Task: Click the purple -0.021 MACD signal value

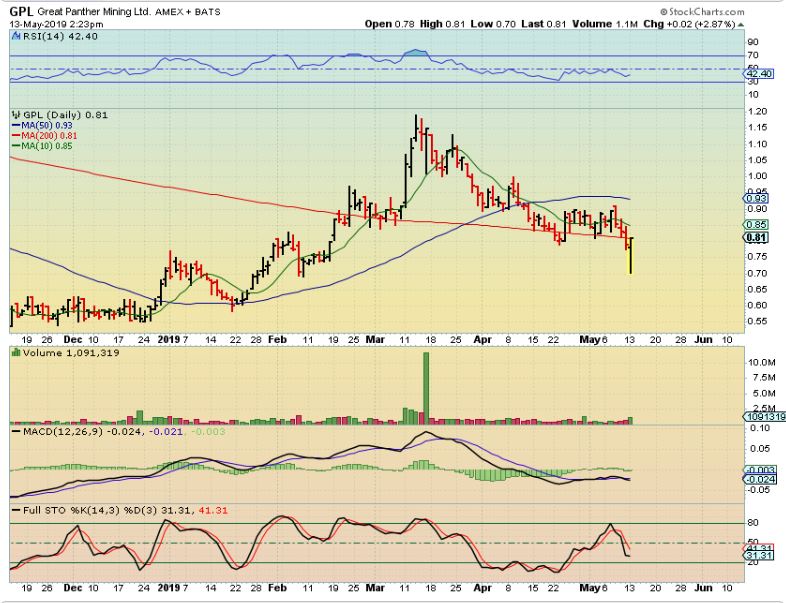Action: [x=166, y=432]
